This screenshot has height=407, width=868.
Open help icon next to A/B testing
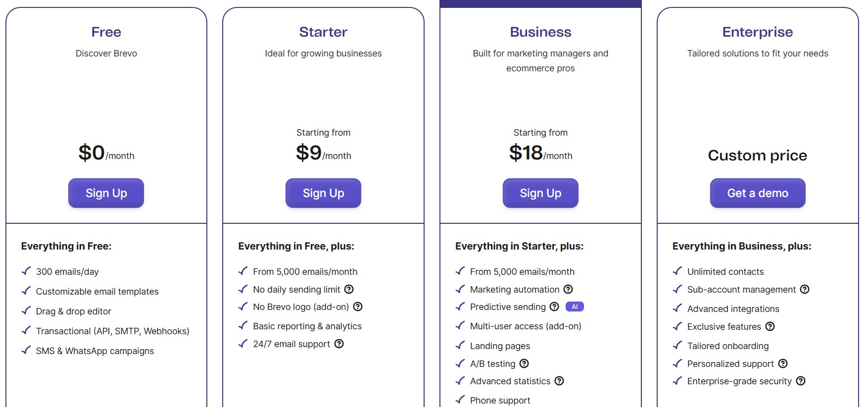click(x=524, y=363)
